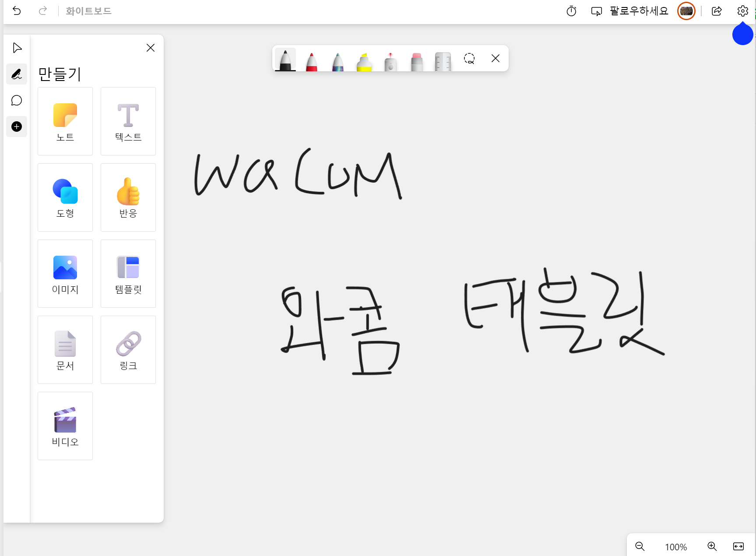Select the pink eraser

tap(416, 61)
